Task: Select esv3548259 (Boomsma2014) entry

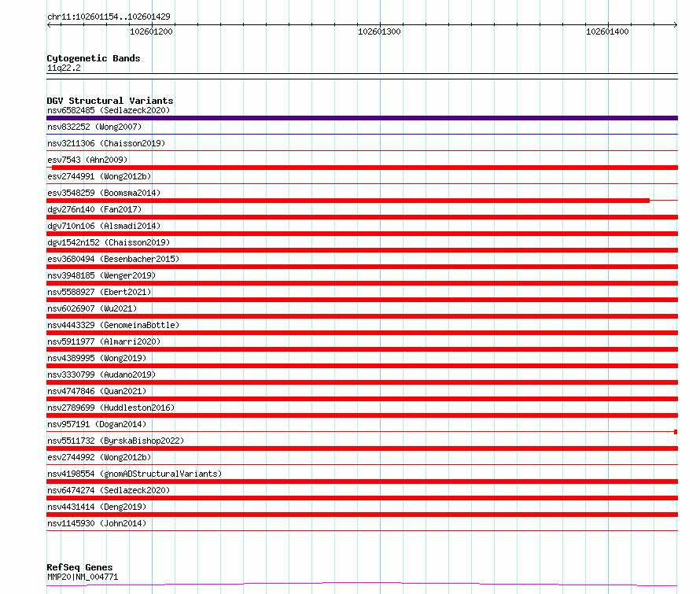Action: pos(104,193)
